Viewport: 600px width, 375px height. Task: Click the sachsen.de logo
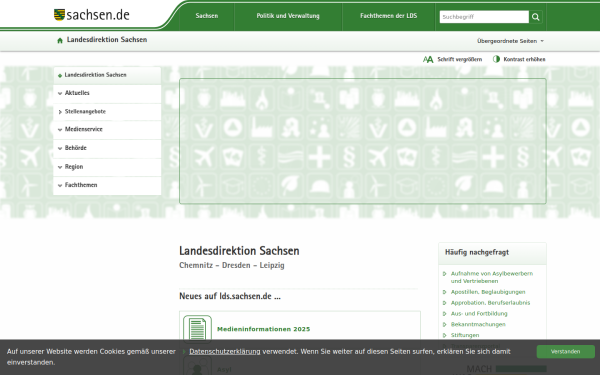(91, 15)
